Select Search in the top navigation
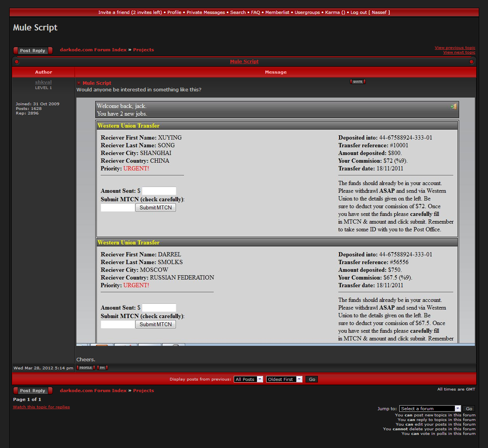 click(x=238, y=12)
